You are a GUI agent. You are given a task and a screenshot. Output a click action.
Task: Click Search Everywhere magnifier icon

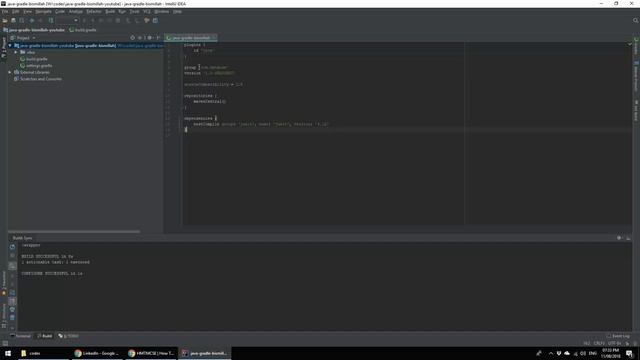click(x=636, y=20)
